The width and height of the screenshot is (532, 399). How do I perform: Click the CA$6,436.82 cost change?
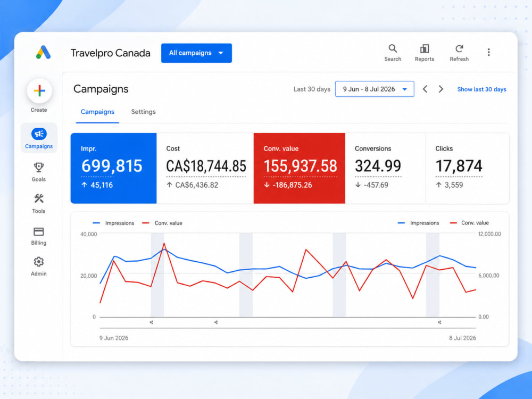196,185
